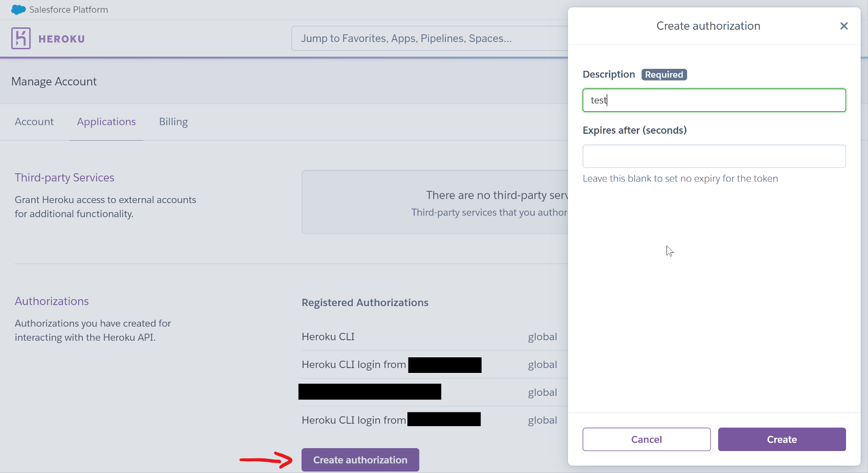Click the Heroku logo icon

click(x=21, y=39)
